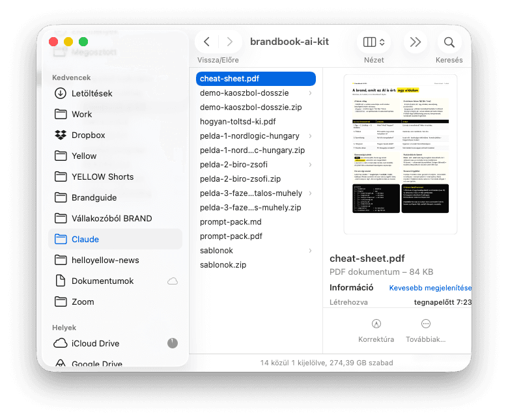Viewport: 508px width, 420px height.
Task: Select the demo-kaoszbol-dosszie folder
Action: tap(255, 93)
